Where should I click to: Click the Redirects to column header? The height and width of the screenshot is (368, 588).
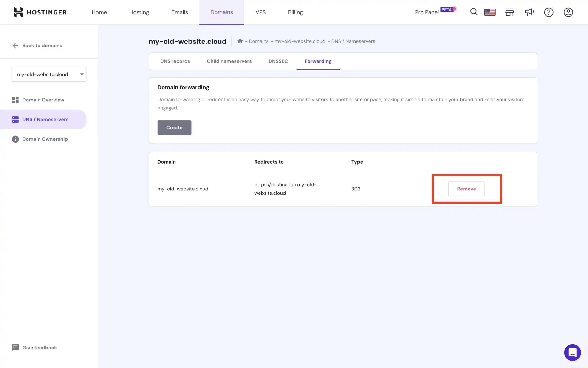[269, 162]
